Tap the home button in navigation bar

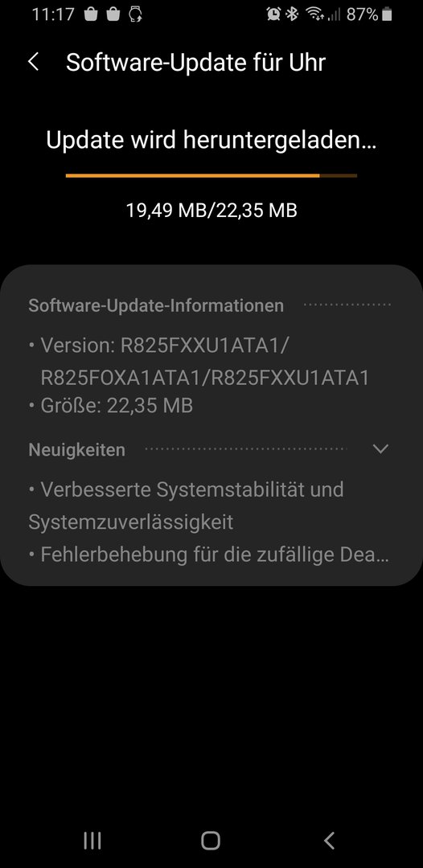pos(211,841)
